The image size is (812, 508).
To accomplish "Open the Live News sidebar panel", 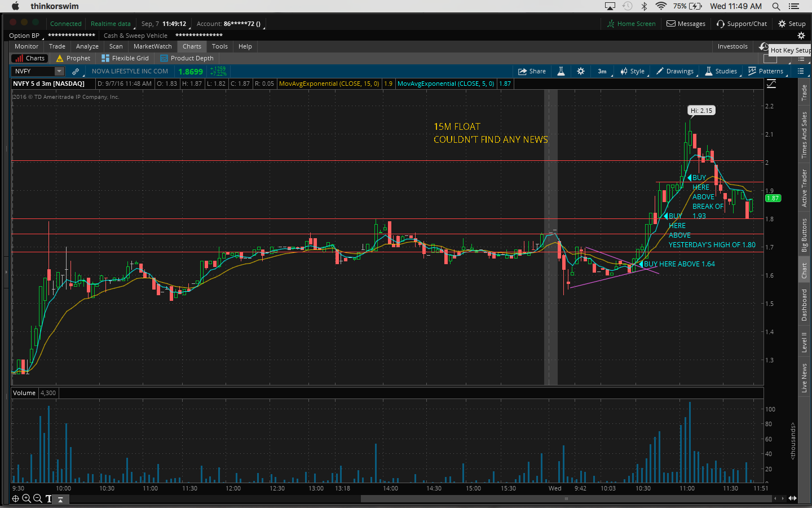I will click(805, 378).
